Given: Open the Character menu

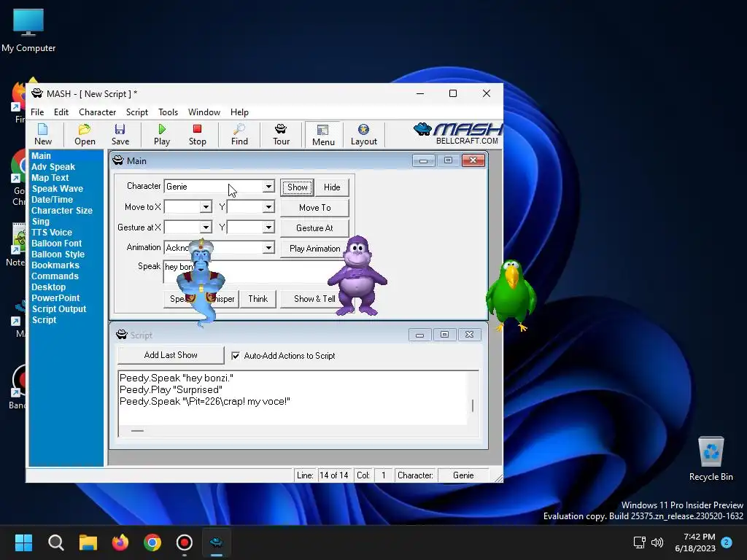Looking at the screenshot, I should [x=97, y=112].
